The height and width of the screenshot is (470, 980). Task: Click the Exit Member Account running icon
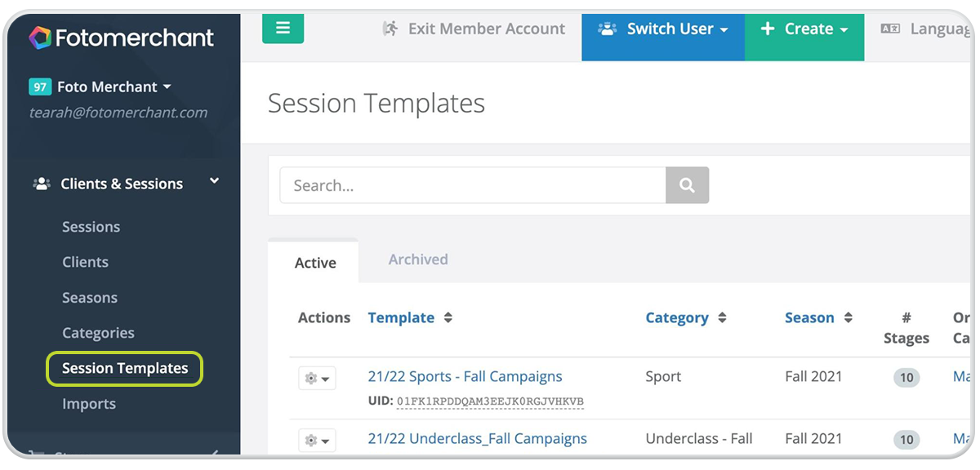point(390,29)
